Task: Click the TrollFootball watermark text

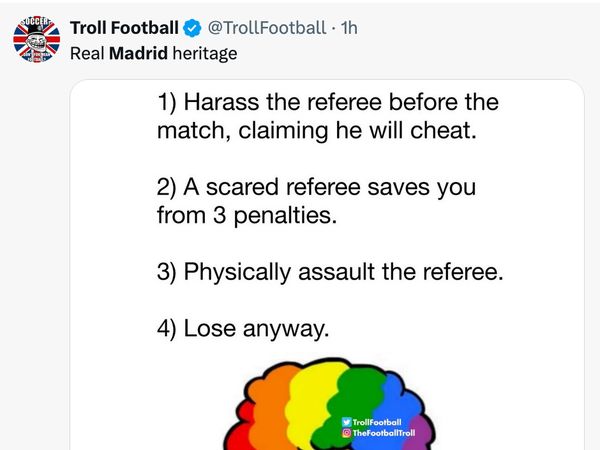Action: point(377,422)
